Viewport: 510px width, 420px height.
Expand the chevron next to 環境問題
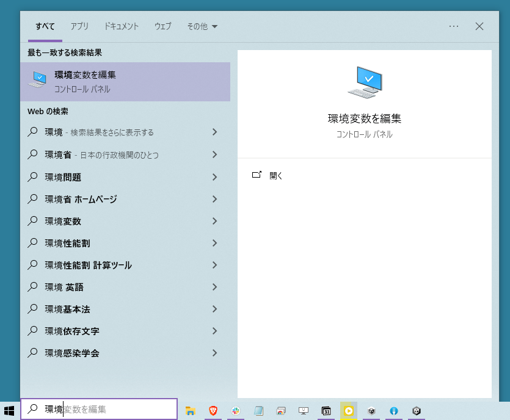214,177
